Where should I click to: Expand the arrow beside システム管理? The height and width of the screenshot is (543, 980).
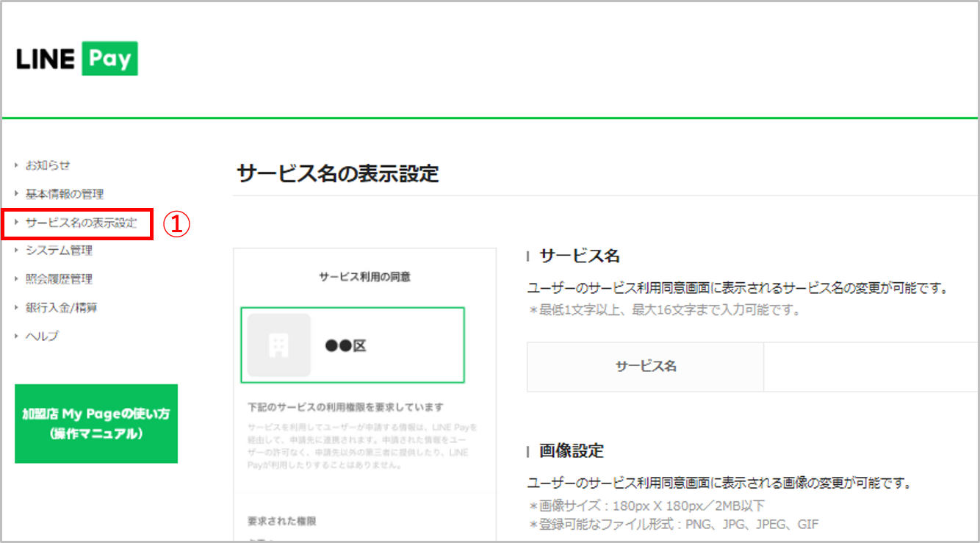tap(17, 251)
